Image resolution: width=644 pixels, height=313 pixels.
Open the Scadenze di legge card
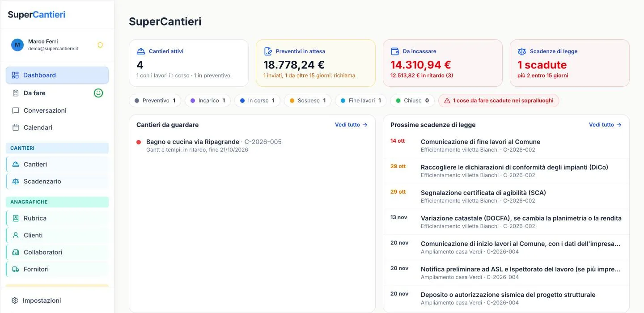[570, 63]
